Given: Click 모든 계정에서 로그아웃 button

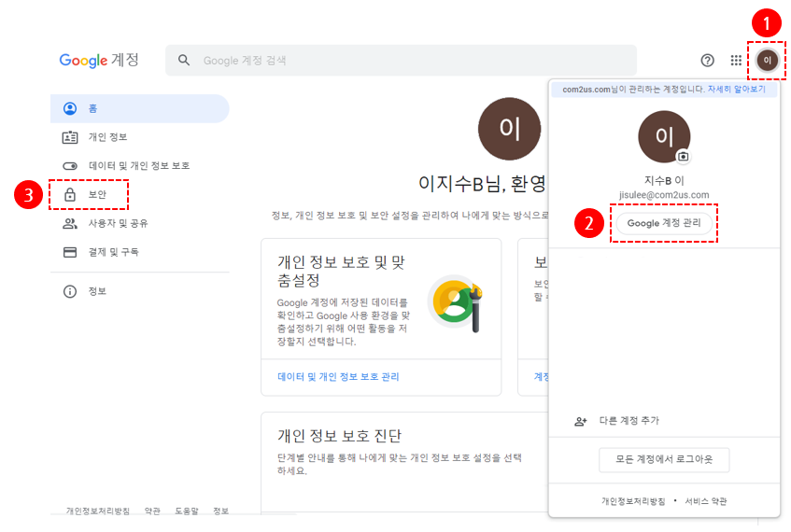Looking at the screenshot, I should click(664, 459).
